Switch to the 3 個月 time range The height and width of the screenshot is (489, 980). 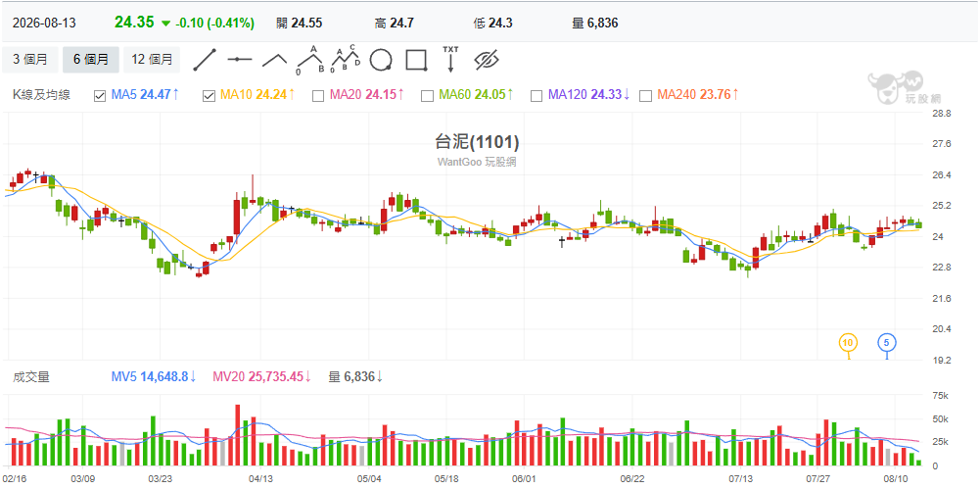pos(30,60)
